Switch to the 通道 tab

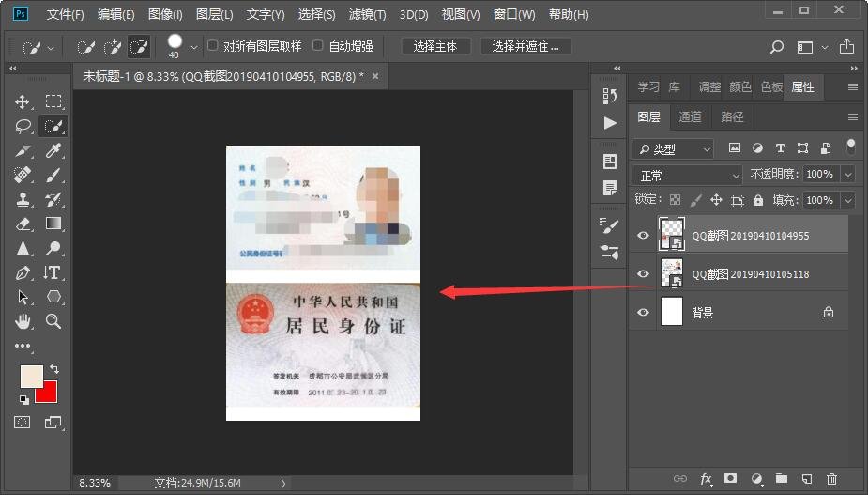point(690,116)
